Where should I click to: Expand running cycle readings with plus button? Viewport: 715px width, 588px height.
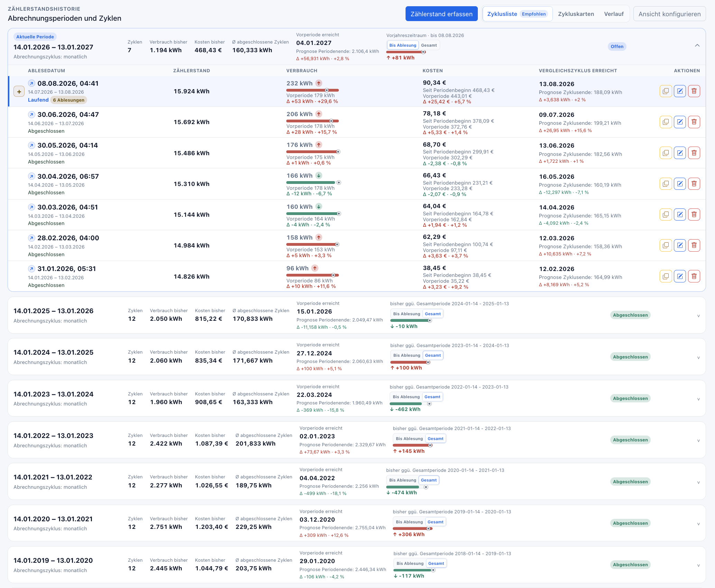pyautogui.click(x=19, y=92)
